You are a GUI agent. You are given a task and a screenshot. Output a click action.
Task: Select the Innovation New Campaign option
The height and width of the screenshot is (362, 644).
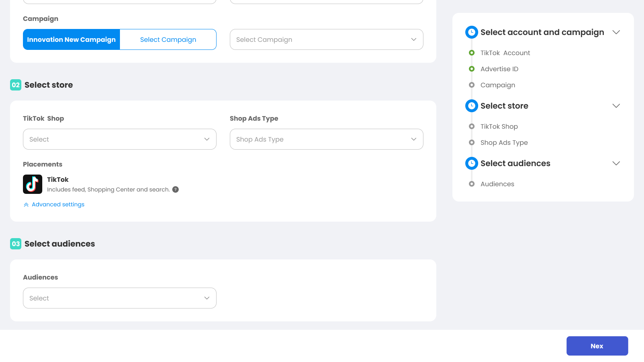point(71,39)
